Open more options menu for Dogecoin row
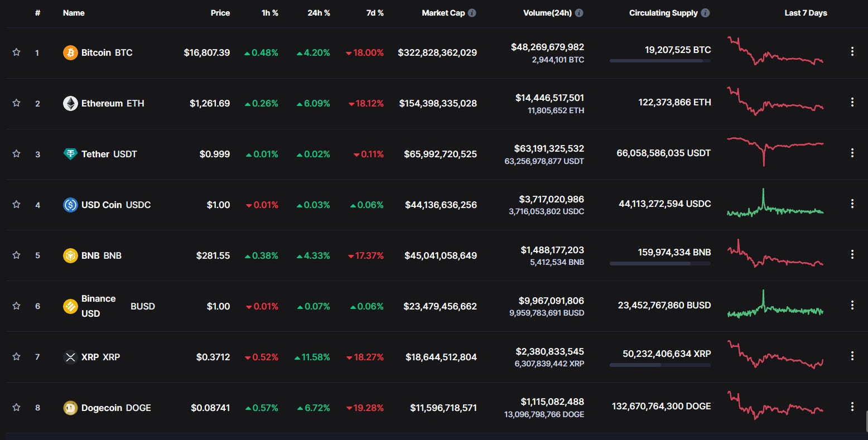Image resolution: width=868 pixels, height=440 pixels. (852, 407)
